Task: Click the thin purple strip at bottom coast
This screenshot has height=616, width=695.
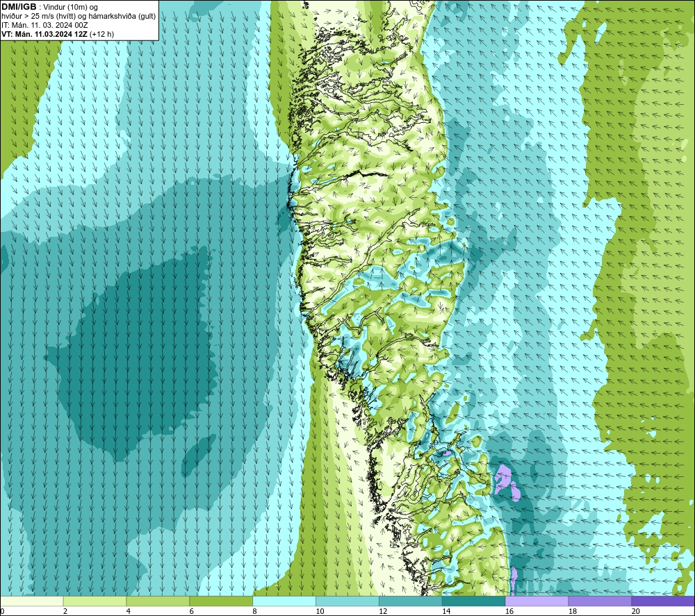Action: [514, 581]
